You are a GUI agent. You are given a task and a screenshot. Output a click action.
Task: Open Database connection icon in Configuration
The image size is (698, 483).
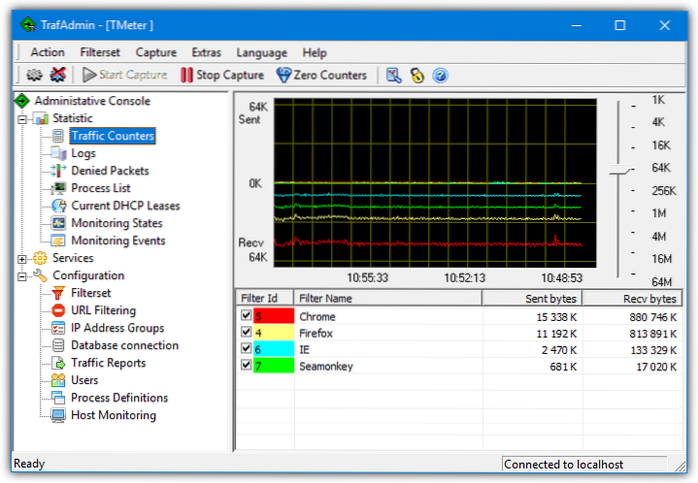click(58, 346)
